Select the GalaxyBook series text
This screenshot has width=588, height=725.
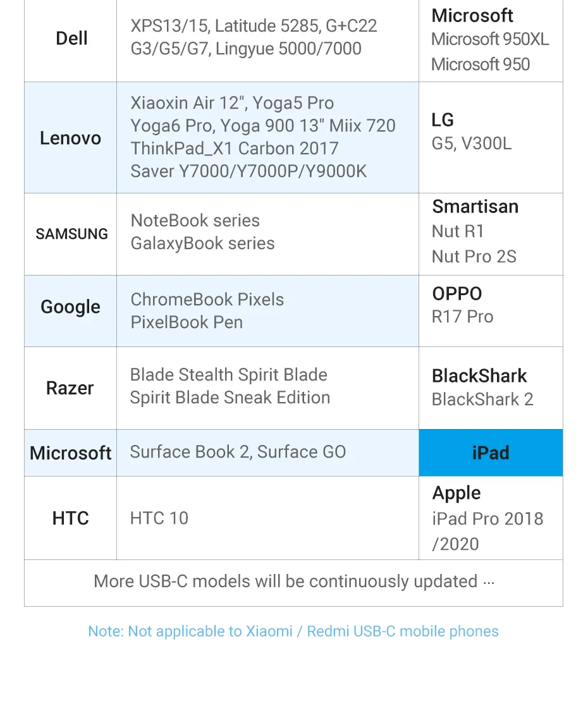pyautogui.click(x=202, y=243)
